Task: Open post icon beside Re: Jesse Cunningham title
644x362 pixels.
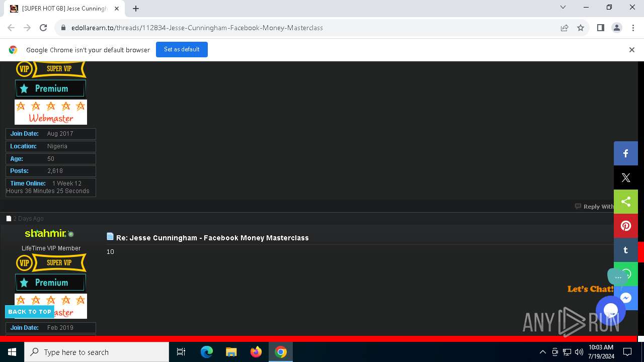Action: point(110,236)
